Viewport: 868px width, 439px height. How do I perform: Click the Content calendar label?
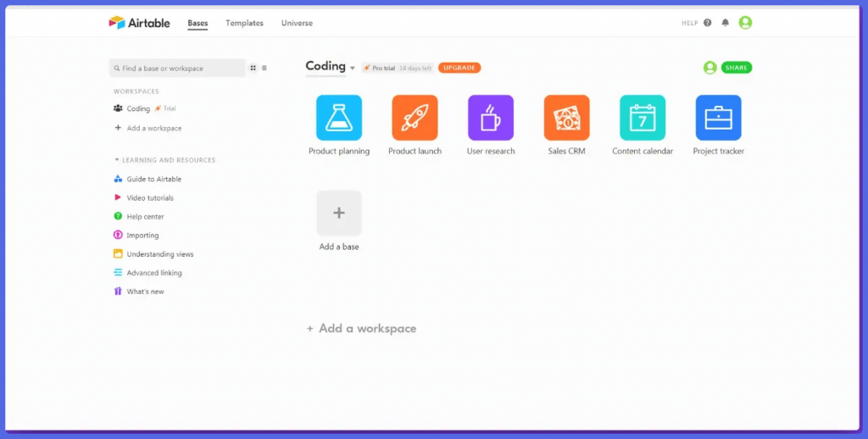(643, 151)
